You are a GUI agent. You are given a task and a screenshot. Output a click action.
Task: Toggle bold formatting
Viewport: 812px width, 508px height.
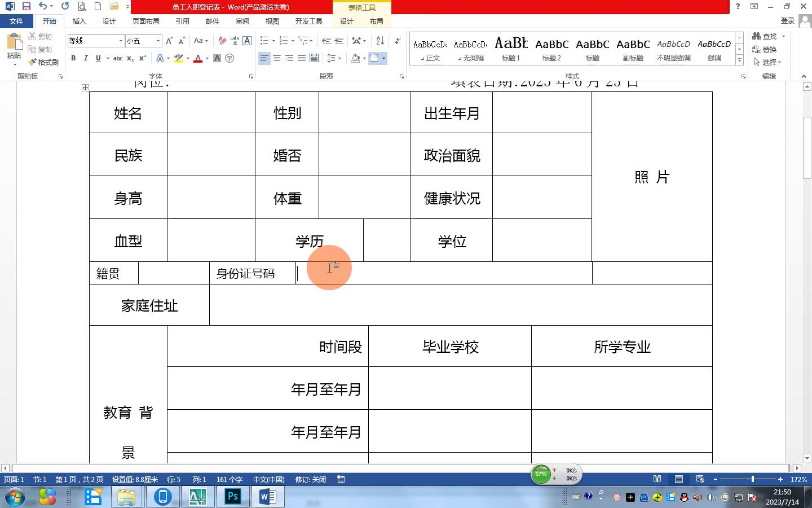pyautogui.click(x=73, y=58)
